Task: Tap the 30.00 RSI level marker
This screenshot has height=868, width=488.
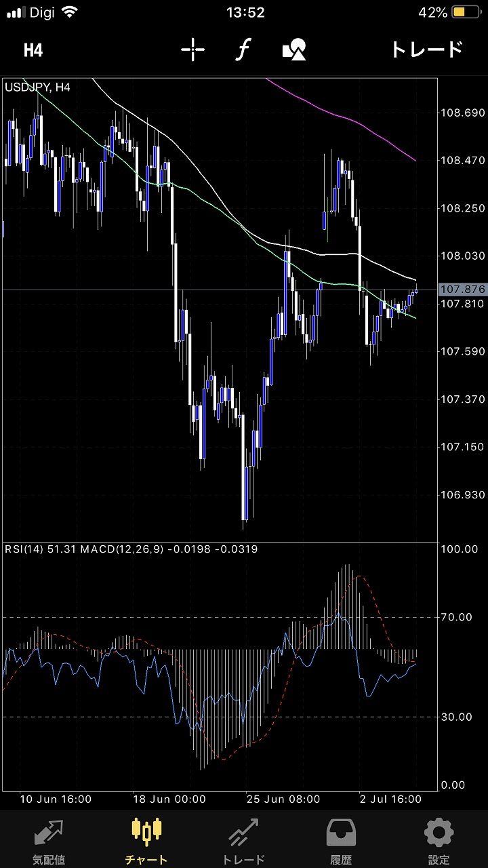Action: tap(455, 717)
